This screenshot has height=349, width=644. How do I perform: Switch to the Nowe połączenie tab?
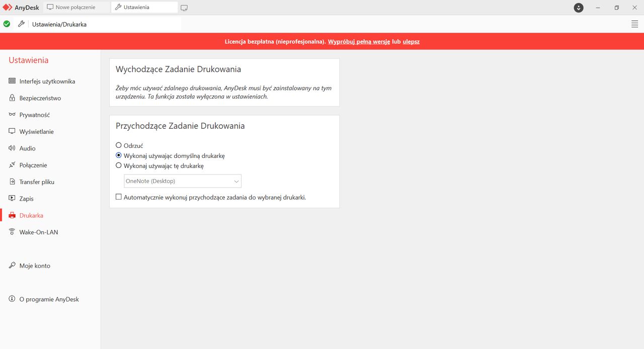(x=76, y=8)
